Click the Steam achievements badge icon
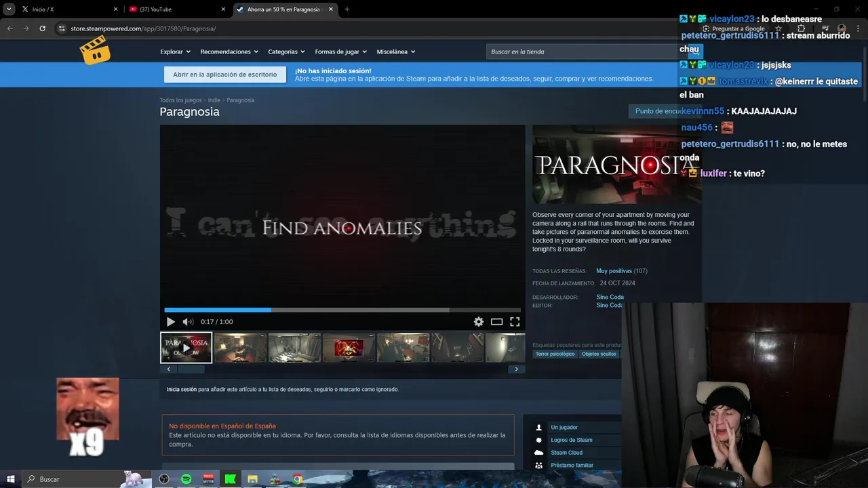 (x=539, y=440)
